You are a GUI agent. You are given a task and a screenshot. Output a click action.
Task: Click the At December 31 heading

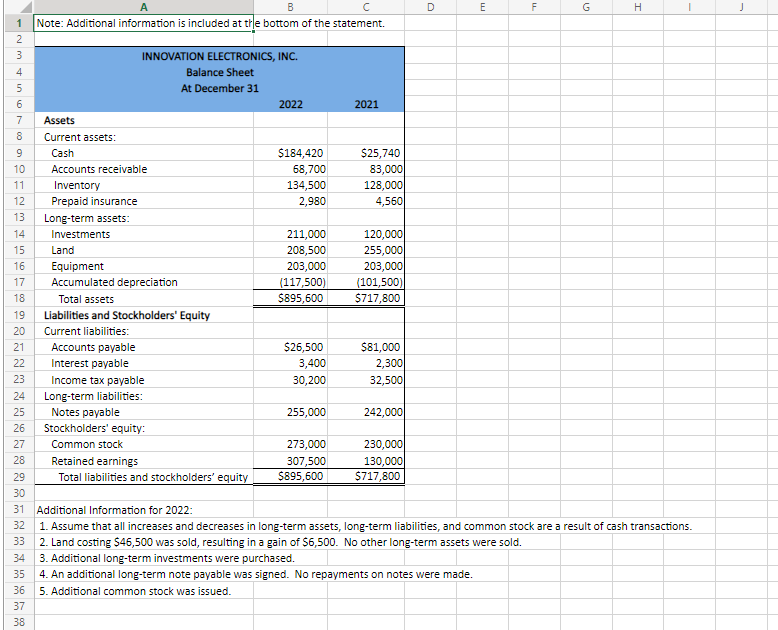220,88
